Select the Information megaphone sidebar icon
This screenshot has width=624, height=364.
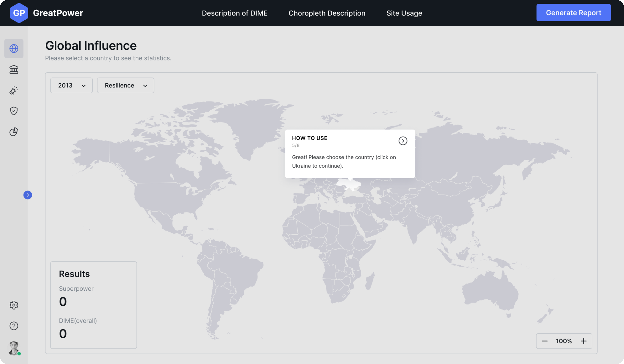[14, 90]
